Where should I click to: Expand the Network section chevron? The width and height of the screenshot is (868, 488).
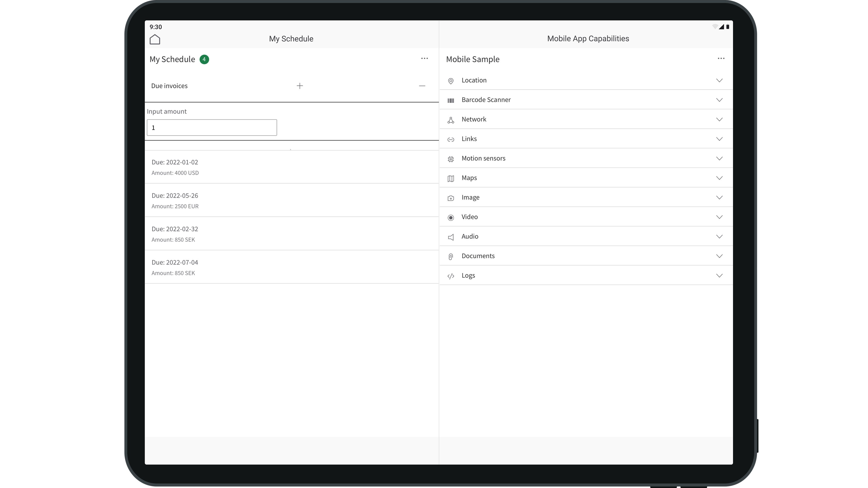point(719,120)
